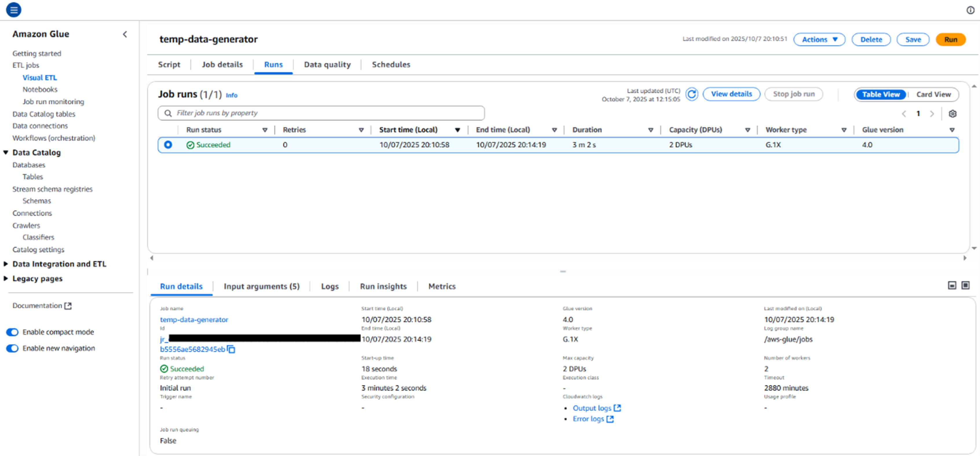Viewport: 980px width, 456px height.
Task: Toggle Enable compact mode switch
Action: point(12,332)
